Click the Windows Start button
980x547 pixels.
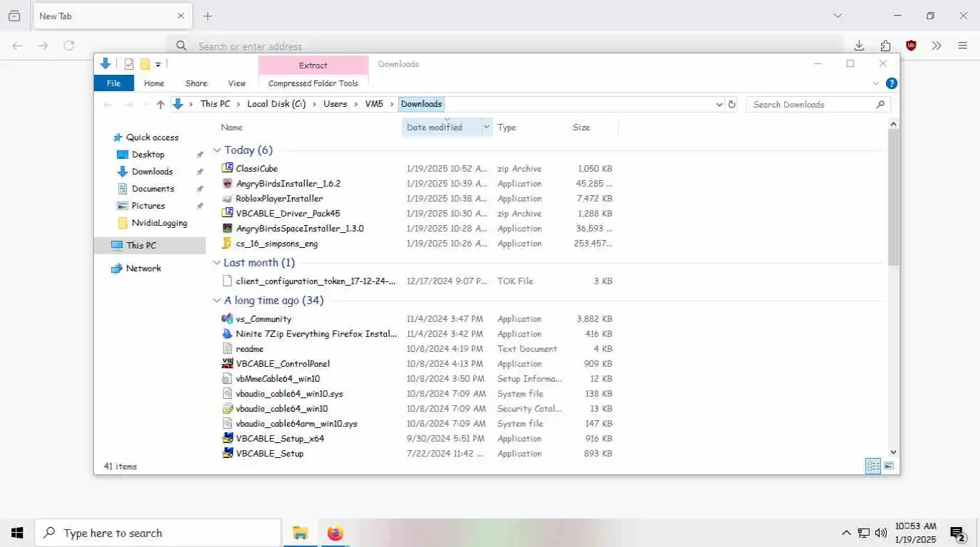click(17, 533)
